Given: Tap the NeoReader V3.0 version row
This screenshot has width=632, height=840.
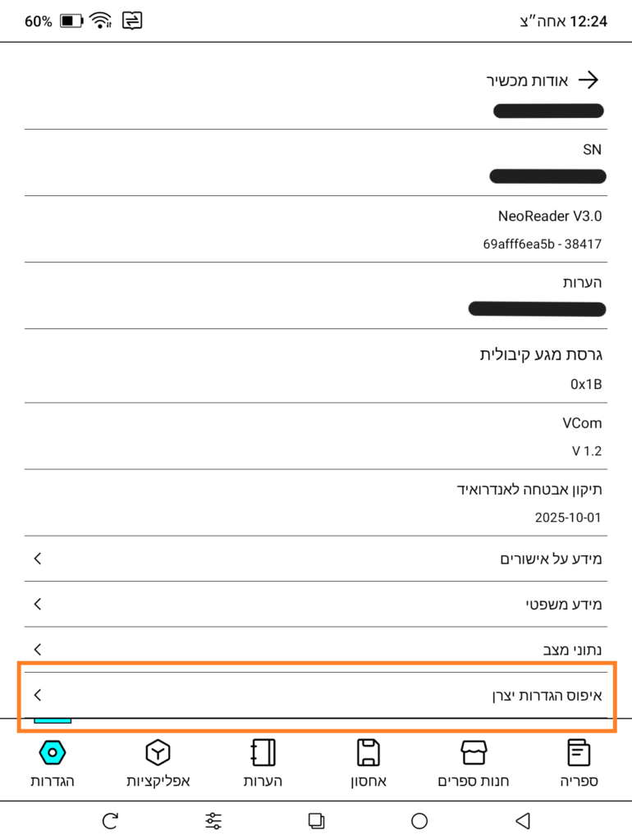Looking at the screenshot, I should tap(316, 229).
